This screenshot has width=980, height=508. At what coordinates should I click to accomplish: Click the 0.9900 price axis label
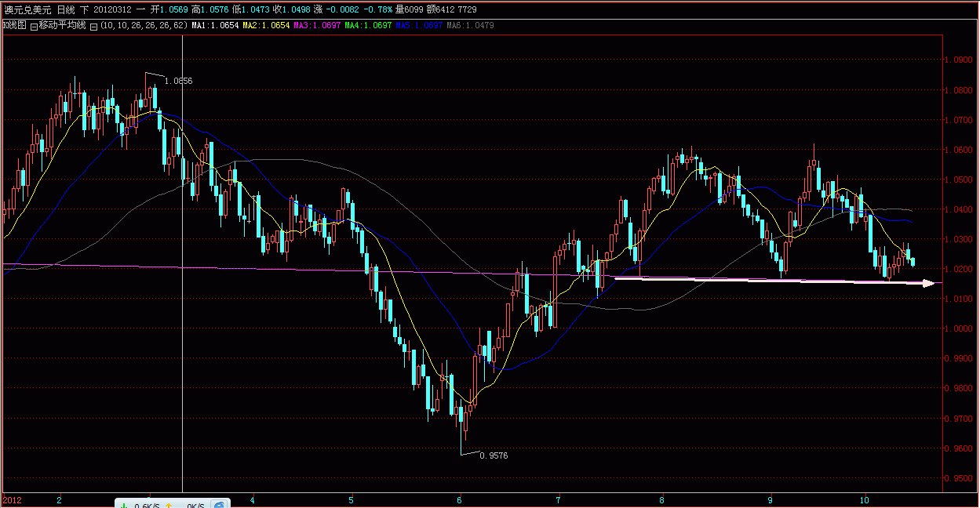point(959,358)
